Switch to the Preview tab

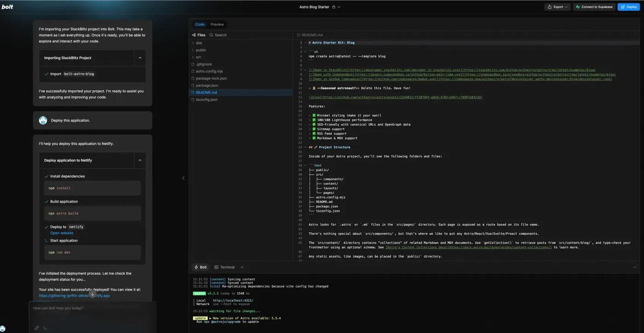(x=217, y=24)
